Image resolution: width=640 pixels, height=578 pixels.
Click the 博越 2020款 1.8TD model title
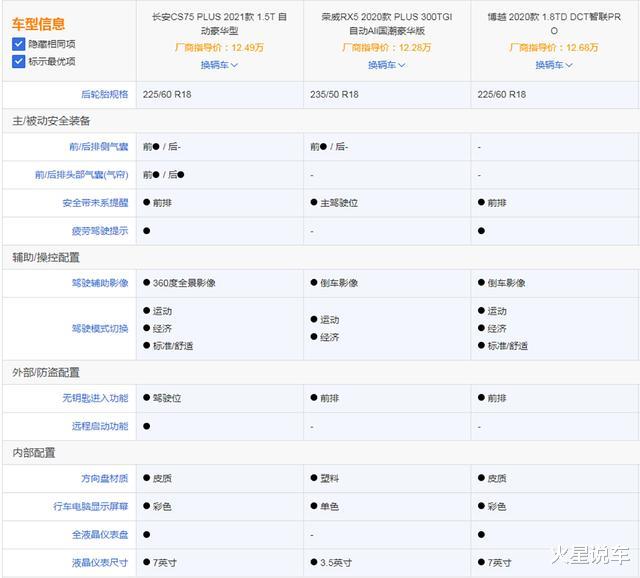point(554,24)
